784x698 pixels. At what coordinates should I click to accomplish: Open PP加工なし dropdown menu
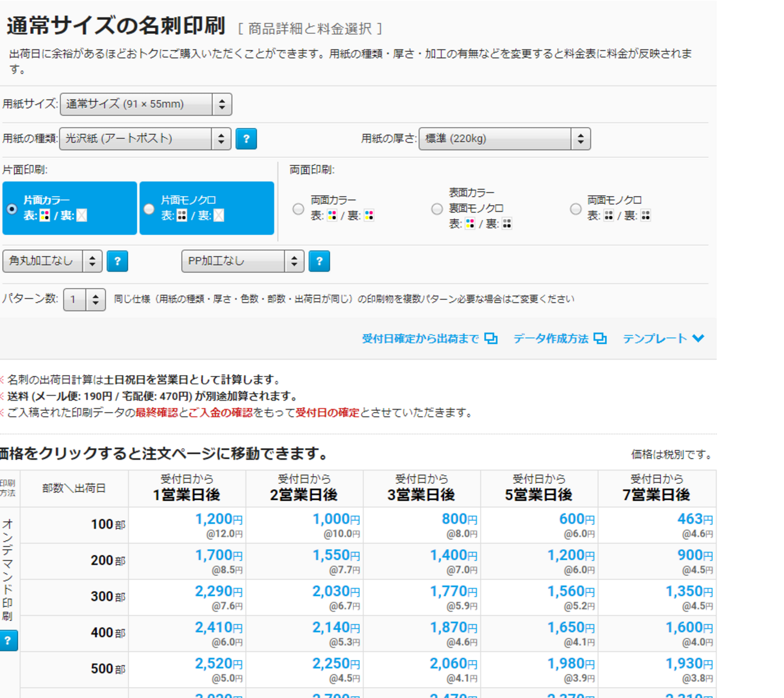[242, 261]
